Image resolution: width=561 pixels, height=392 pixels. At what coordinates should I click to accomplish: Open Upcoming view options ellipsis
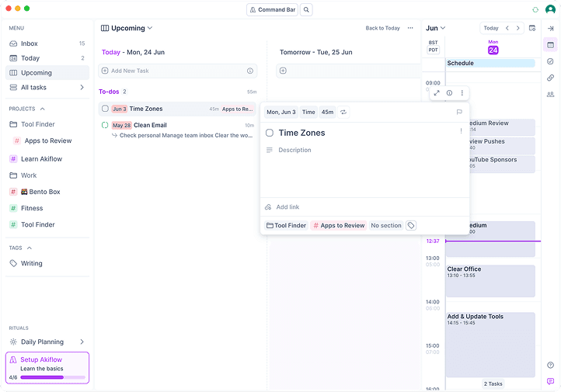pos(410,28)
